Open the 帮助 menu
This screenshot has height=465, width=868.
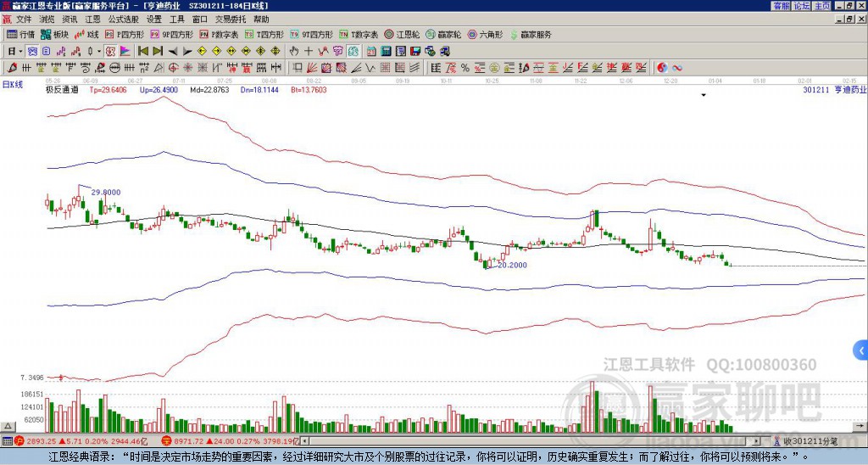261,20
